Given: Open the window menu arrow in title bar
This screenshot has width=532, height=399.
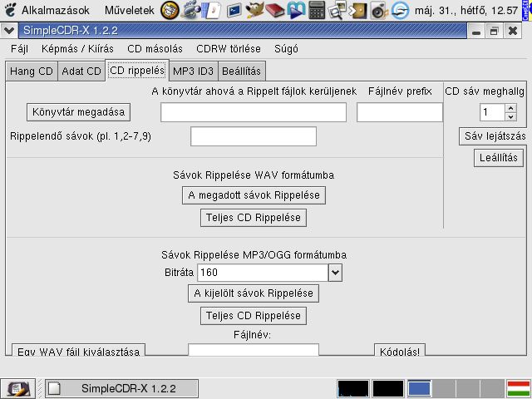Looking at the screenshot, I should (x=8, y=31).
